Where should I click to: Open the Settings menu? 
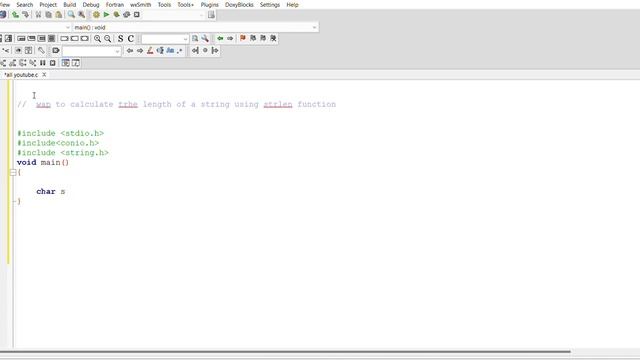click(270, 4)
